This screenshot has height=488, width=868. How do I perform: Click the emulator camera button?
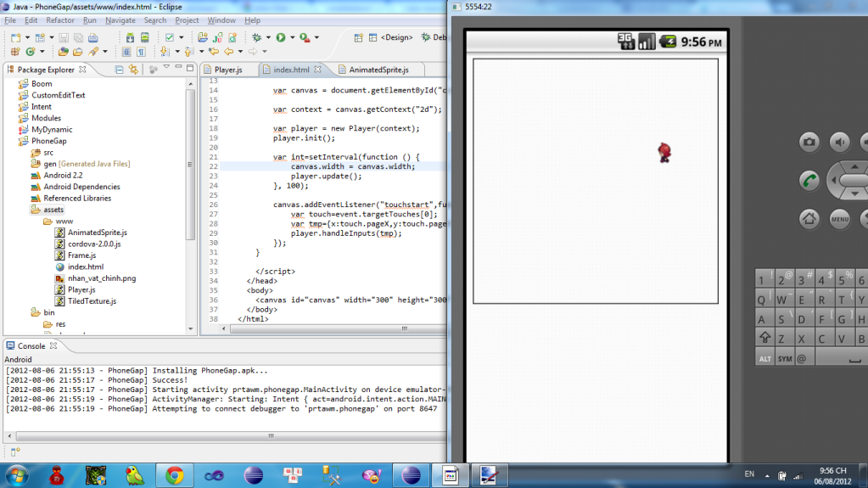[x=809, y=142]
